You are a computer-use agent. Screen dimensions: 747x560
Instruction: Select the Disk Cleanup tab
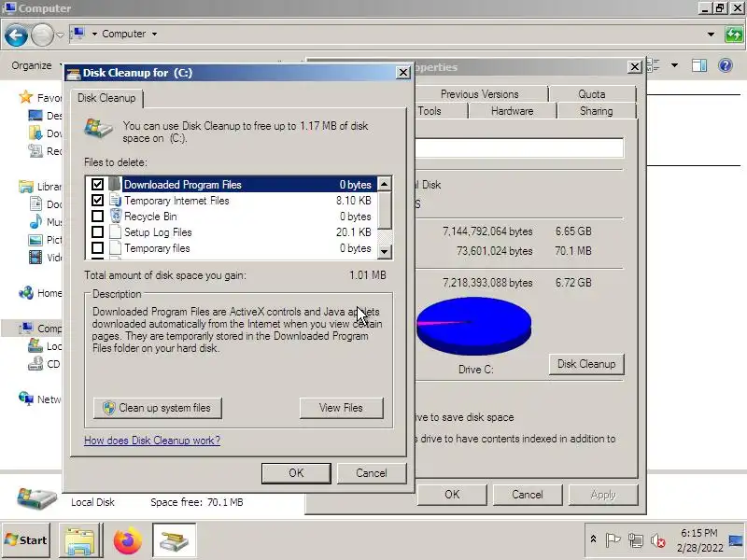[x=106, y=98]
